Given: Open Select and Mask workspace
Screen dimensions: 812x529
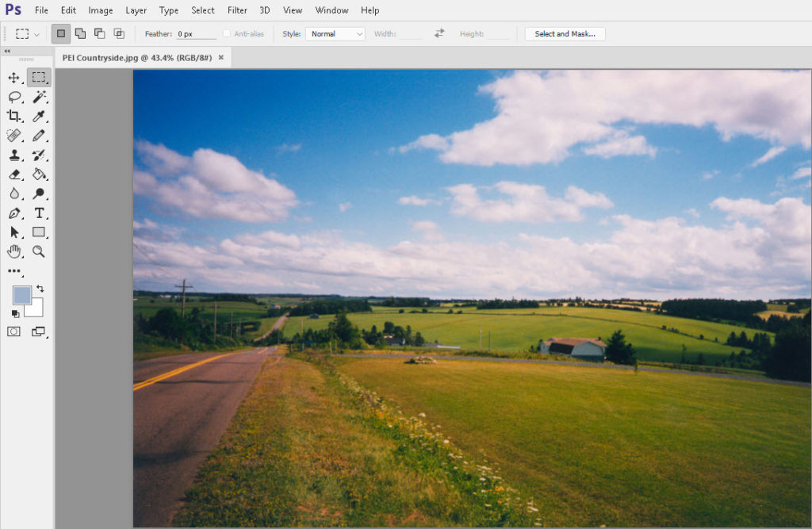Looking at the screenshot, I should coord(564,33).
